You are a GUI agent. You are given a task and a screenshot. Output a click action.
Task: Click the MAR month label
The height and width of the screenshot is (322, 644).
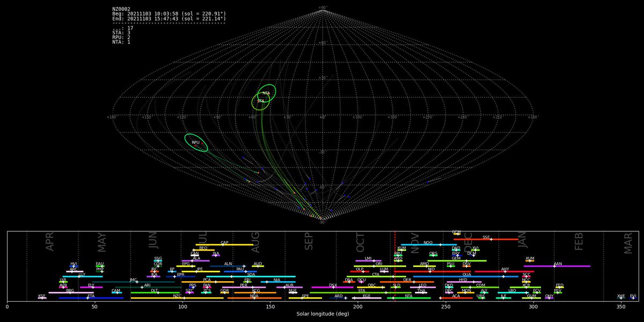628,242
